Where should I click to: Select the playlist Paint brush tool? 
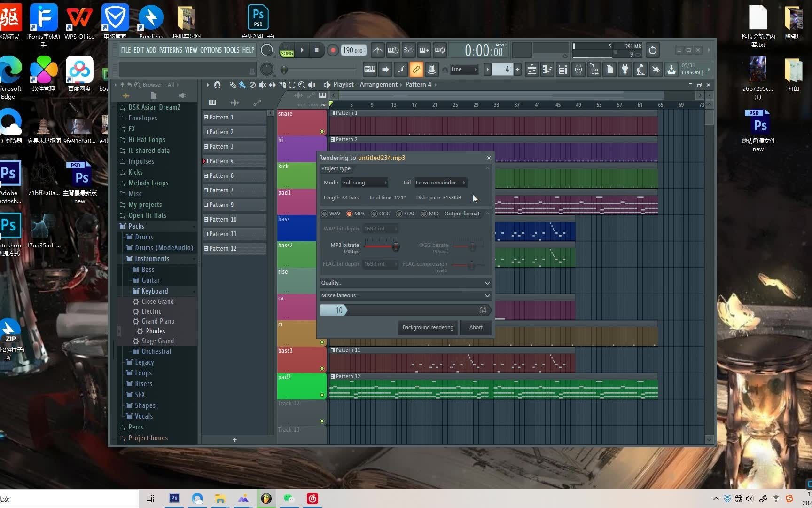[242, 85]
